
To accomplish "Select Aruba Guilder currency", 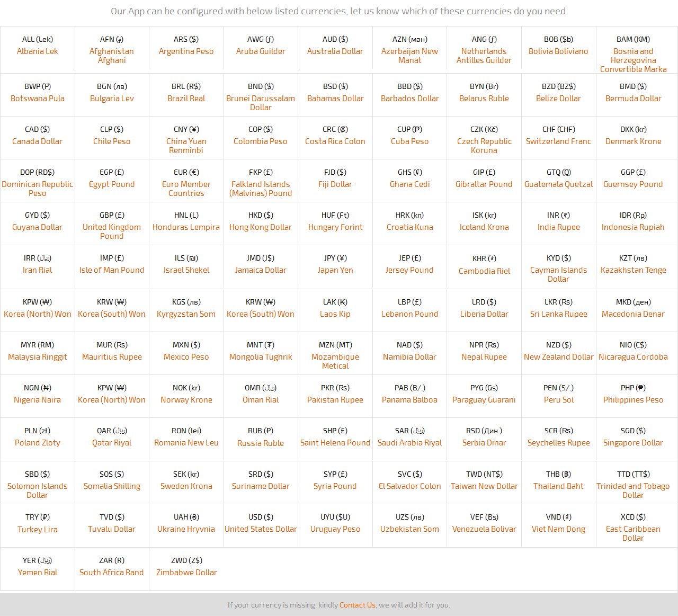I will [x=261, y=51].
